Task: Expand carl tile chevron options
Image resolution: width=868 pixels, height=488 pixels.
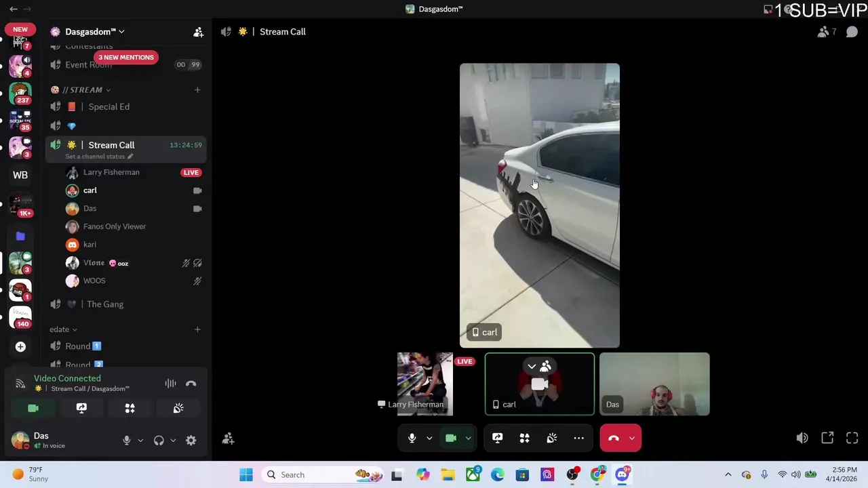Action: click(x=532, y=367)
